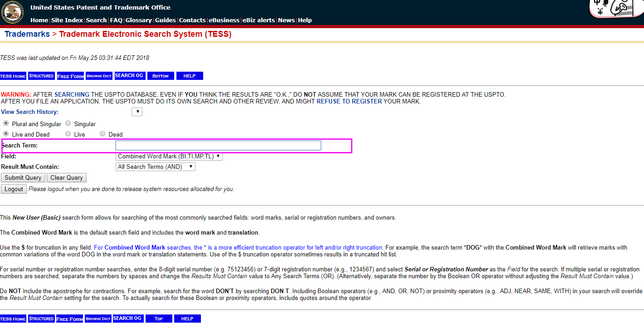Image resolution: width=644 pixels, height=324 pixels.
Task: Select the Singular radio option
Action: pos(68,123)
